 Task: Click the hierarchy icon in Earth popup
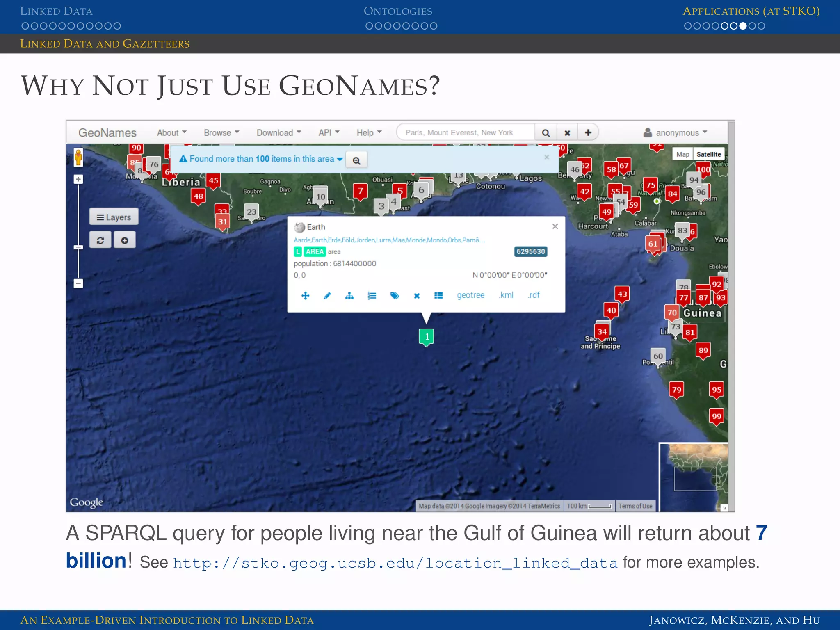click(349, 296)
